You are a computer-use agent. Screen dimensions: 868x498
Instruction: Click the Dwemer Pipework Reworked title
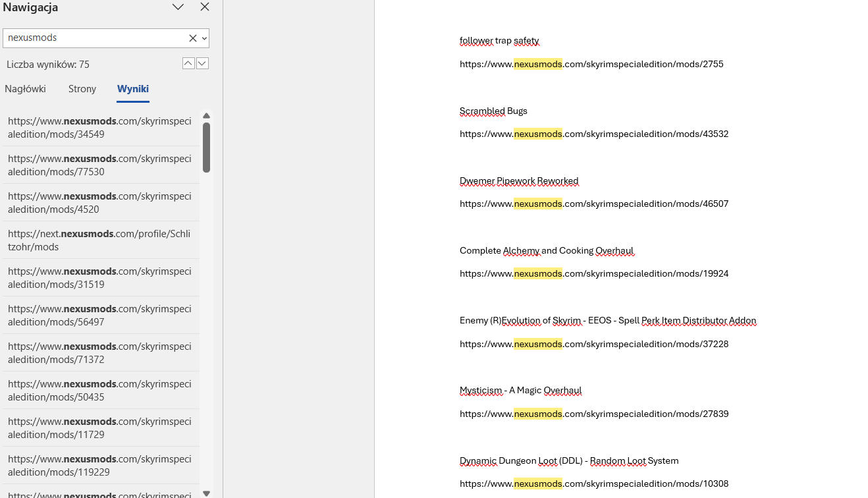tap(519, 180)
